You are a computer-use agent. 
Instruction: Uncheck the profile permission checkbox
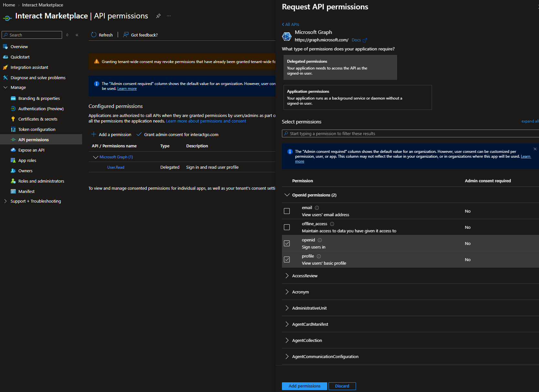[x=287, y=260]
